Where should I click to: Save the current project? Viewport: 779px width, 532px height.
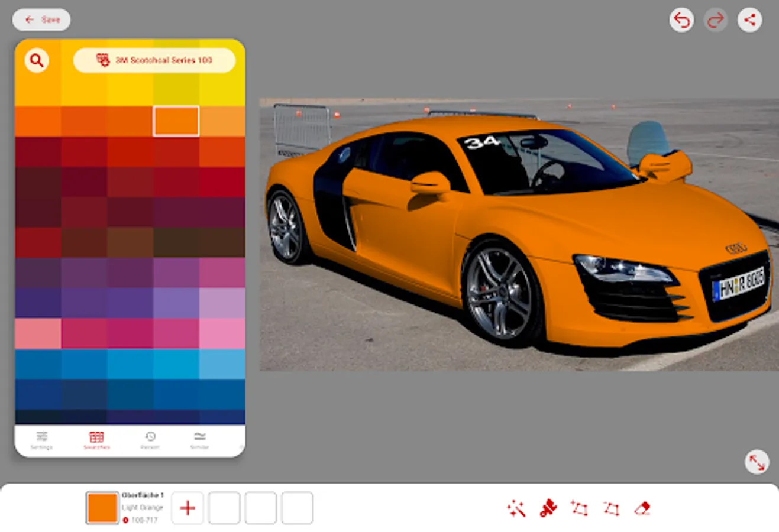tap(41, 20)
